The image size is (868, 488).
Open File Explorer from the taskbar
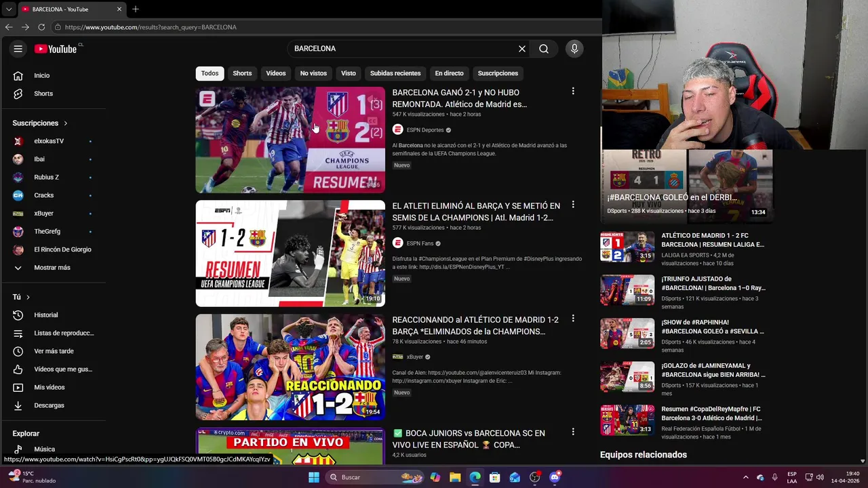[x=455, y=477]
